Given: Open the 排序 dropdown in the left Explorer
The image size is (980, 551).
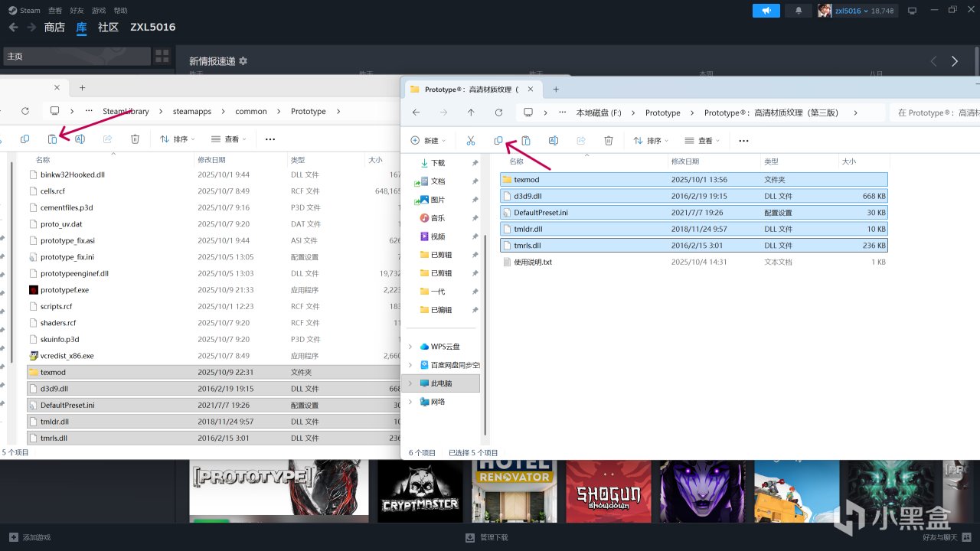Looking at the screenshot, I should [177, 139].
